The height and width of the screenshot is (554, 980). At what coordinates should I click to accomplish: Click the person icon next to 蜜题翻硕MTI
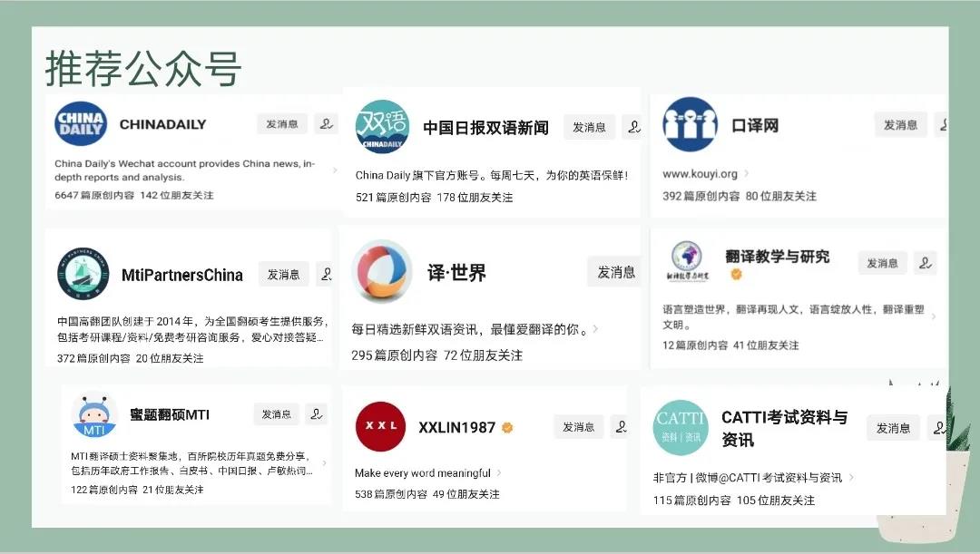(316, 414)
